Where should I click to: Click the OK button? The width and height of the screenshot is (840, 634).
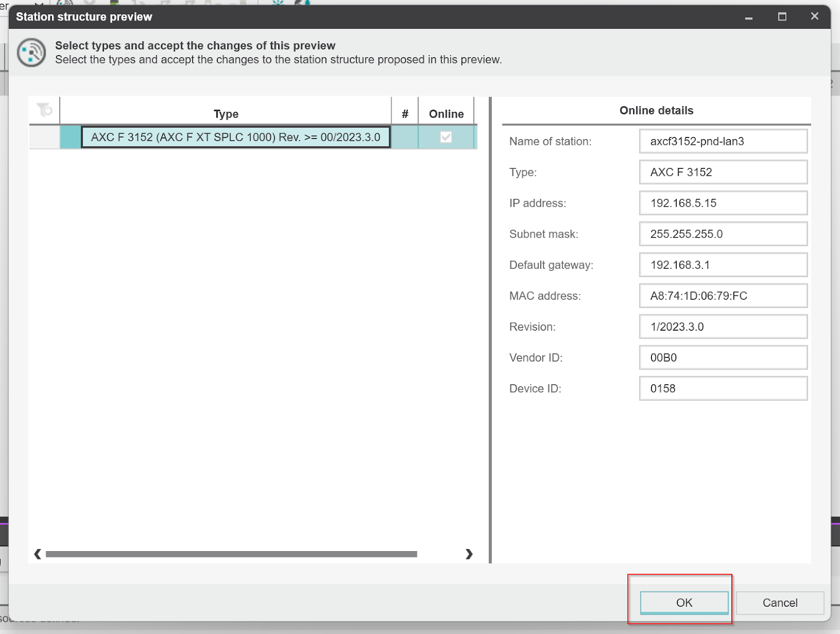pos(684,603)
